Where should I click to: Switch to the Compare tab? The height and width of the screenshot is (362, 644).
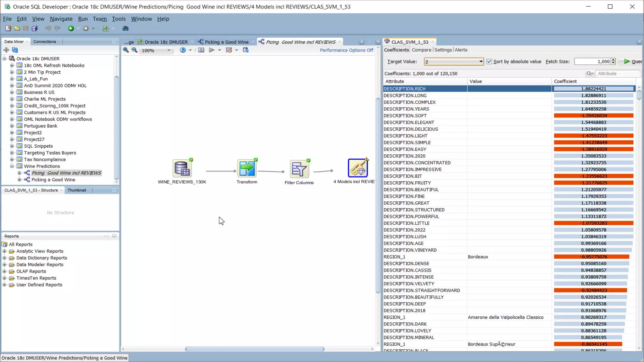[421, 50]
